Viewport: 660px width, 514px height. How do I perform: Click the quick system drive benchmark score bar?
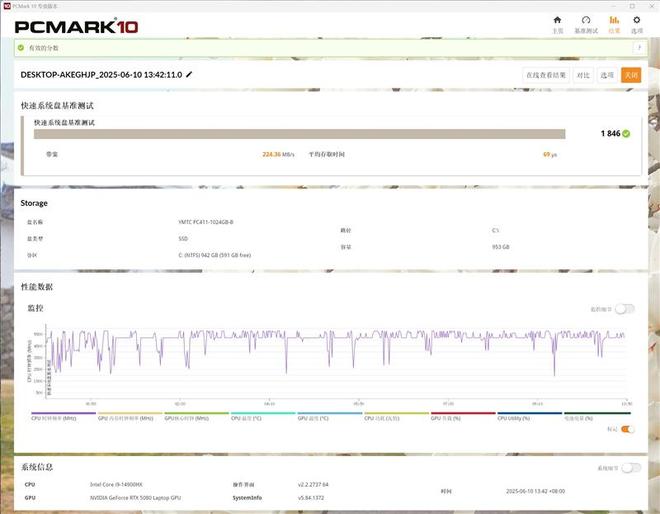pos(299,133)
